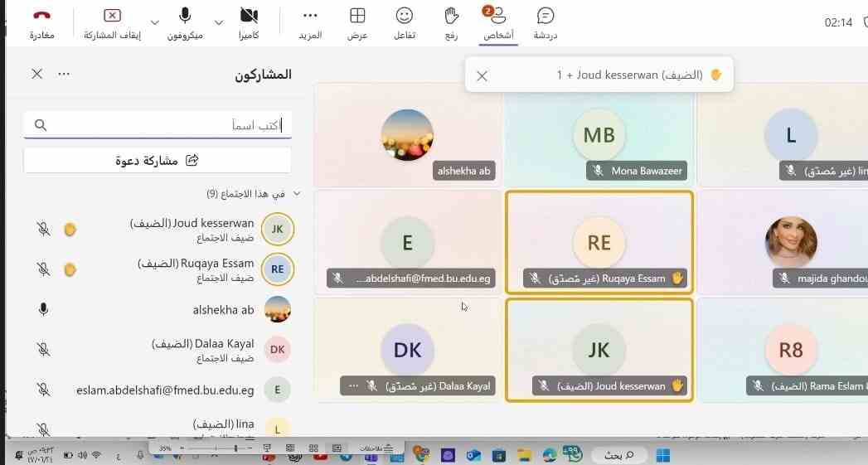Click the participant name search field
Viewport: 868px width, 465px height.
tap(158, 125)
